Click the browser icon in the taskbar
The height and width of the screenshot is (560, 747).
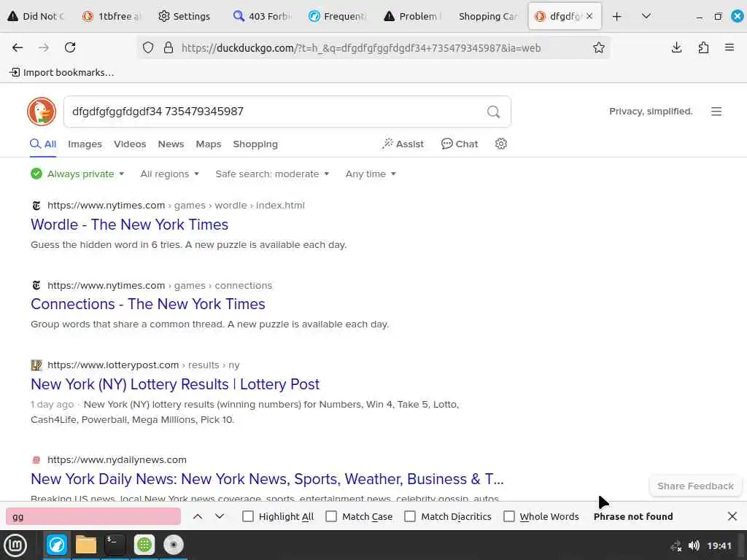(56, 545)
